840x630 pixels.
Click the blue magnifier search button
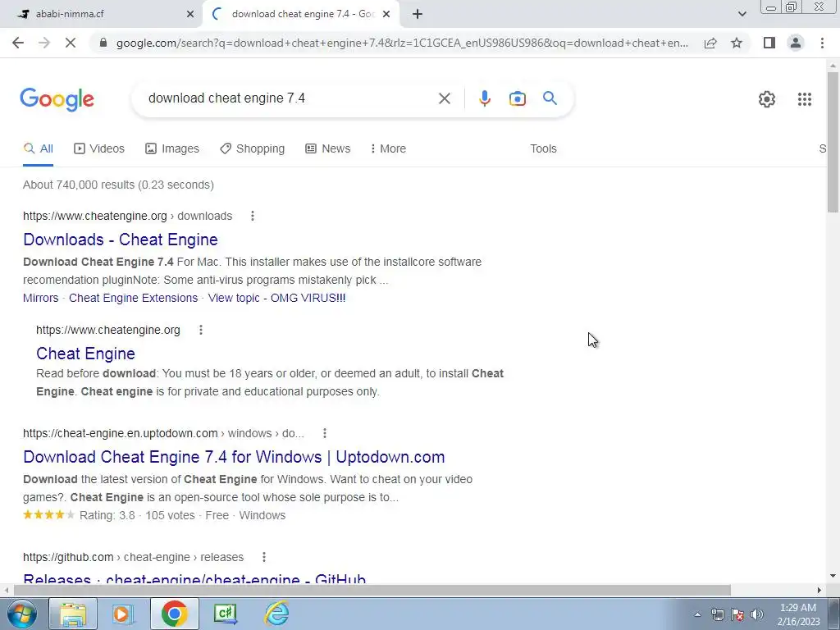550,98
